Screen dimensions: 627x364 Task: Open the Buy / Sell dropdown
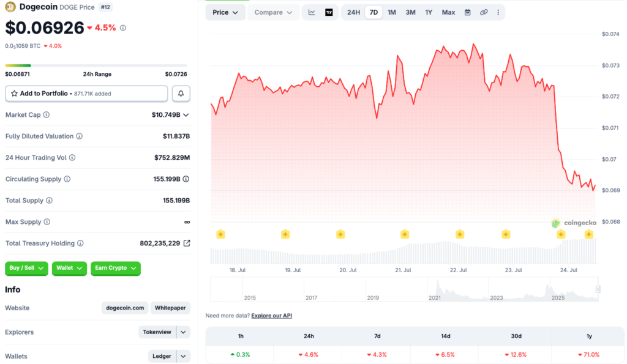click(26, 268)
